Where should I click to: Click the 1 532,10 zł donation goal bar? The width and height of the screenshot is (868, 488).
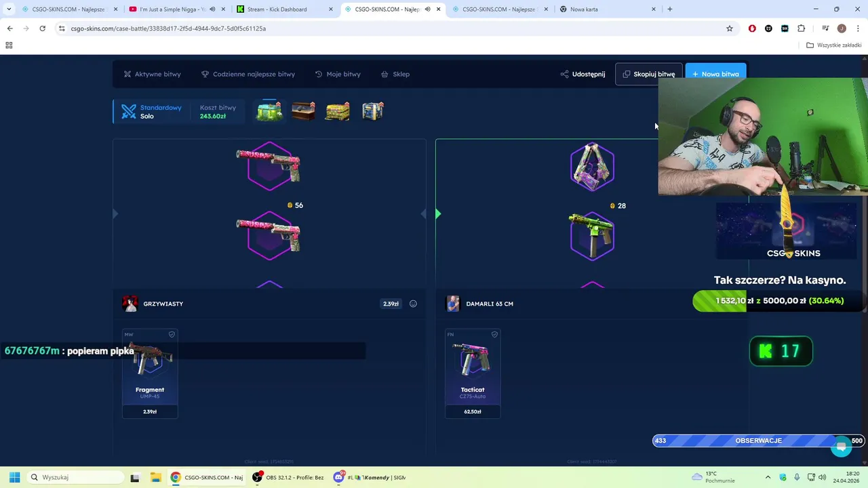pyautogui.click(x=778, y=300)
